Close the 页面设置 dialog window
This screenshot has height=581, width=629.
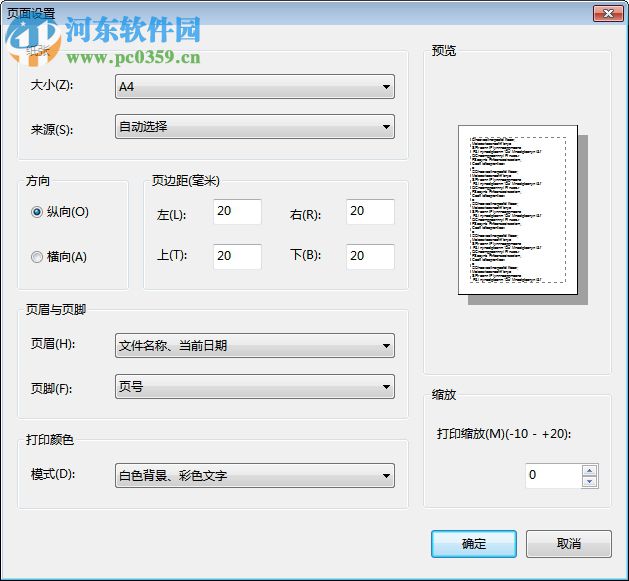(x=608, y=14)
